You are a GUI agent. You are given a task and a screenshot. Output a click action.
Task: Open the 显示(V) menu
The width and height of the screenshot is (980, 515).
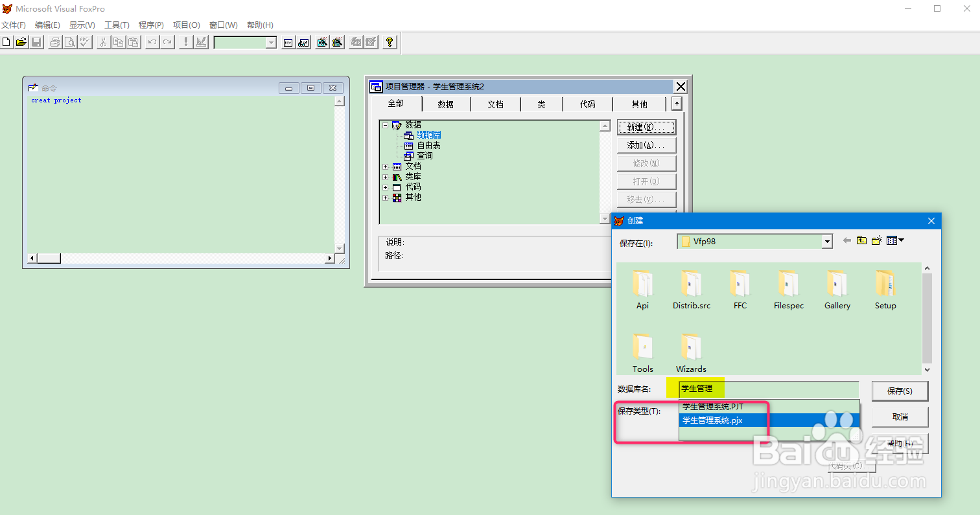coord(82,25)
